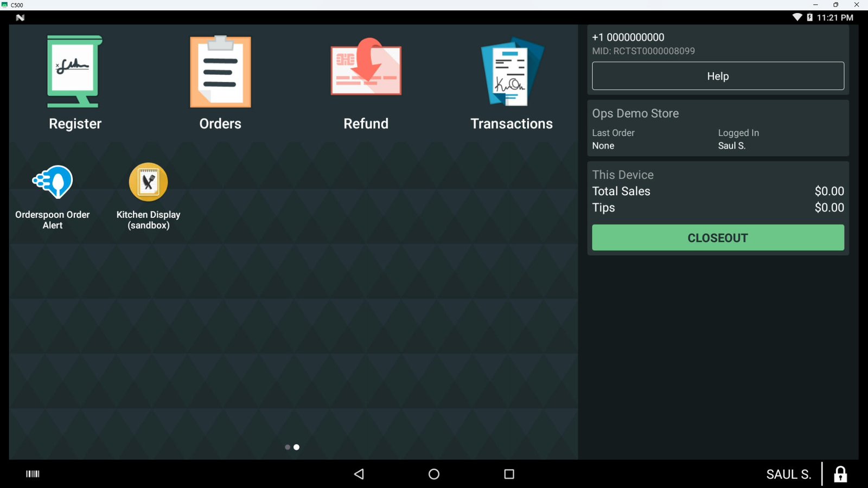This screenshot has height=488, width=868.
Task: Click the SAUL S. employee name
Action: point(789,474)
